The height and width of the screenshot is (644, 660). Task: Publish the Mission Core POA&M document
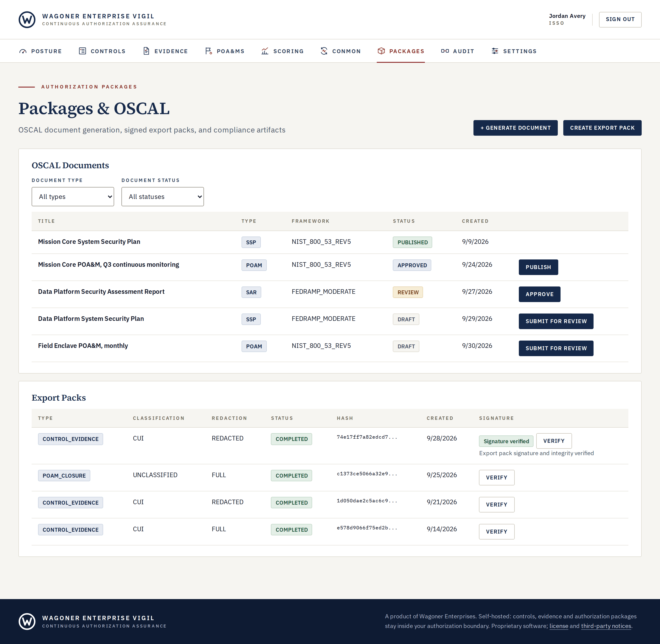(538, 267)
